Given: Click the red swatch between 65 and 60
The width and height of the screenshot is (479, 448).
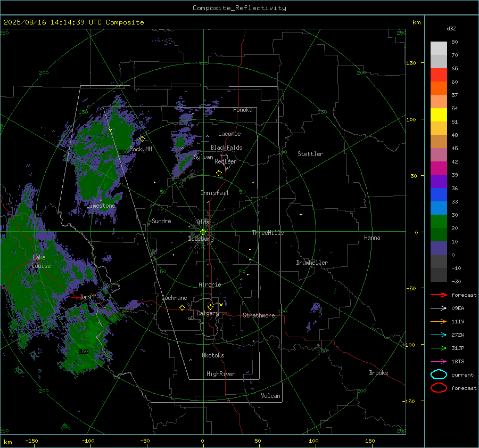Looking at the screenshot, I should pyautogui.click(x=439, y=75).
